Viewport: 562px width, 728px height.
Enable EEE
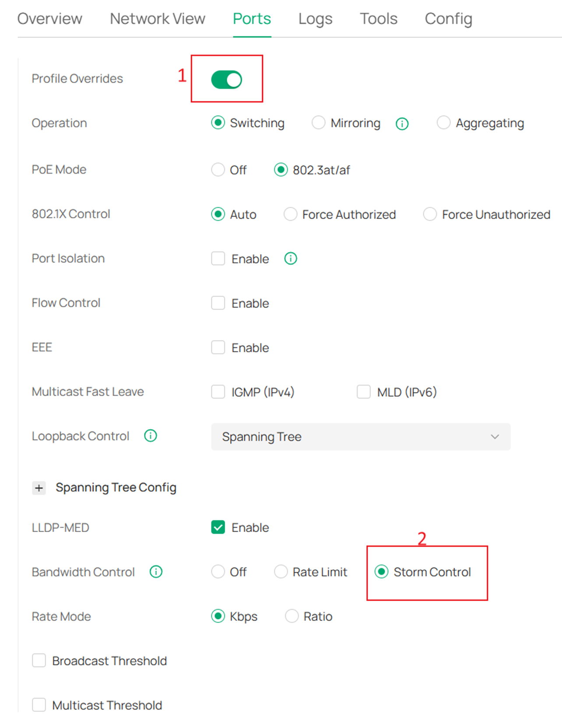218,347
